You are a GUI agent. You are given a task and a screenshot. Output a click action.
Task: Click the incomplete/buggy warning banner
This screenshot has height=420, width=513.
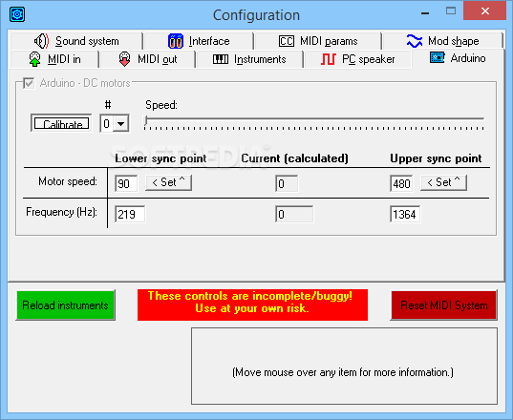point(252,304)
